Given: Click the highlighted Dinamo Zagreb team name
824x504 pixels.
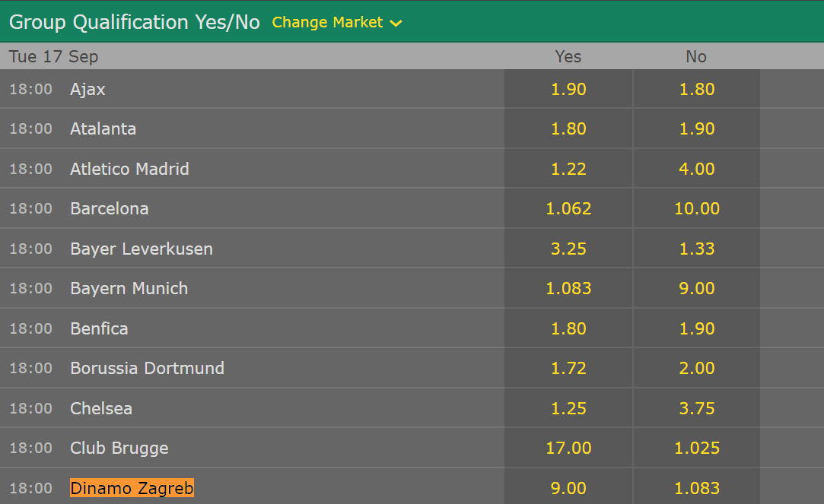Looking at the screenshot, I should coord(132,488).
